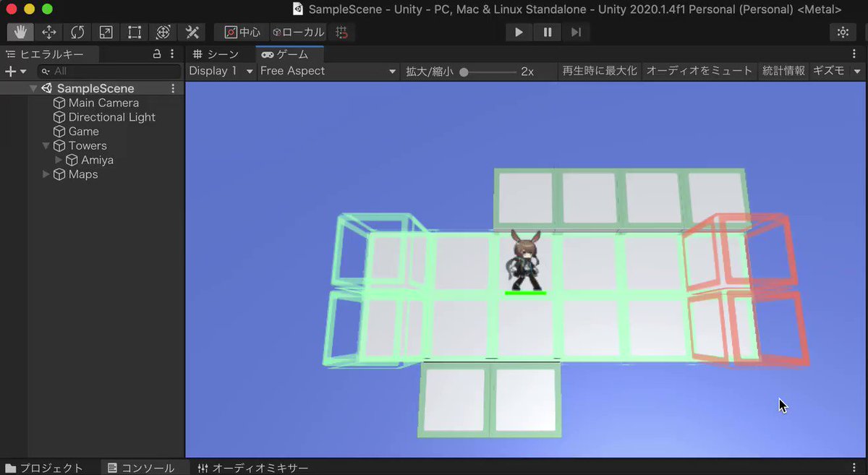The image size is (868, 475).
Task: Select the Transform tool
Action: pyautogui.click(x=163, y=32)
